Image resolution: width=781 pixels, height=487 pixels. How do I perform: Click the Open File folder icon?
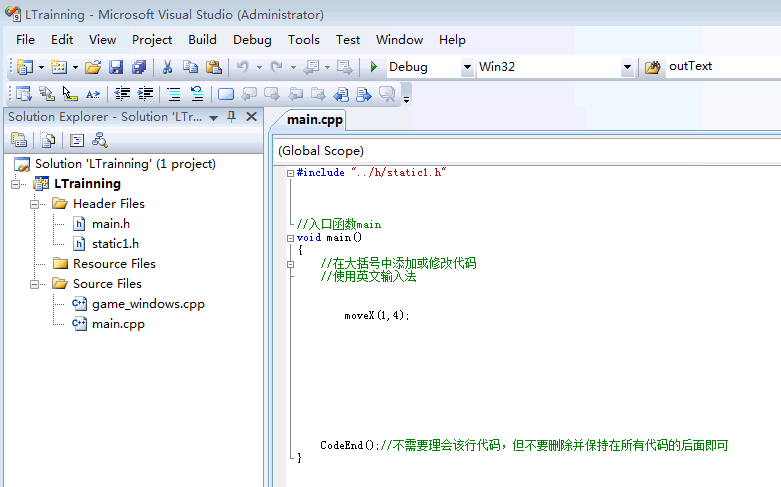click(93, 67)
